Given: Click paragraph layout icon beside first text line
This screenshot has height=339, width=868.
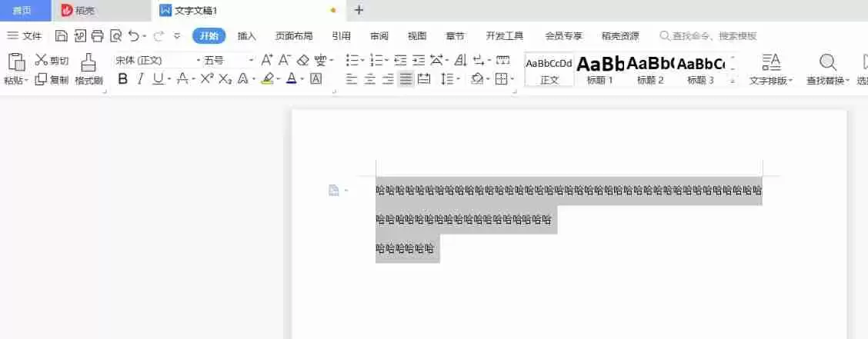Looking at the screenshot, I should [334, 190].
